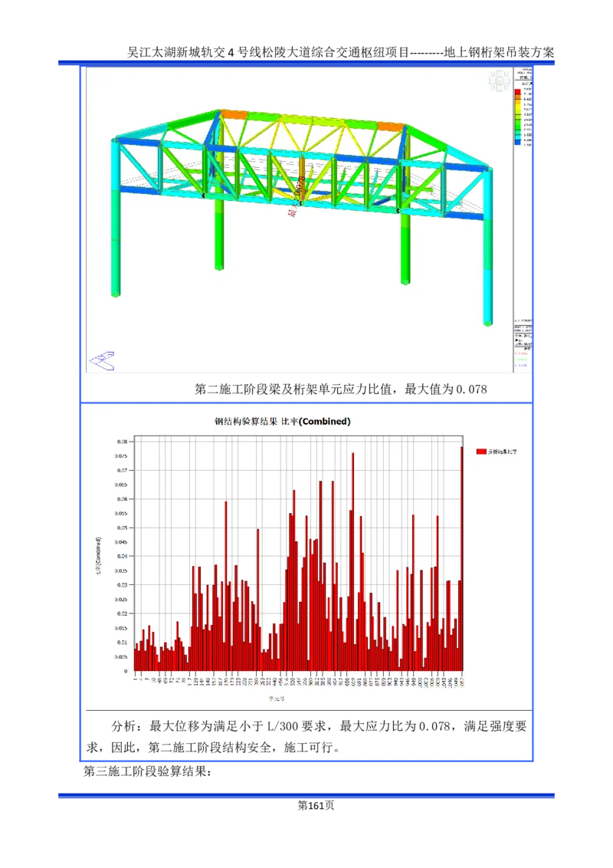Image resolution: width=613 pixels, height=868 pixels.
Task: Click the view cube navigation icon
Action: point(500,80)
